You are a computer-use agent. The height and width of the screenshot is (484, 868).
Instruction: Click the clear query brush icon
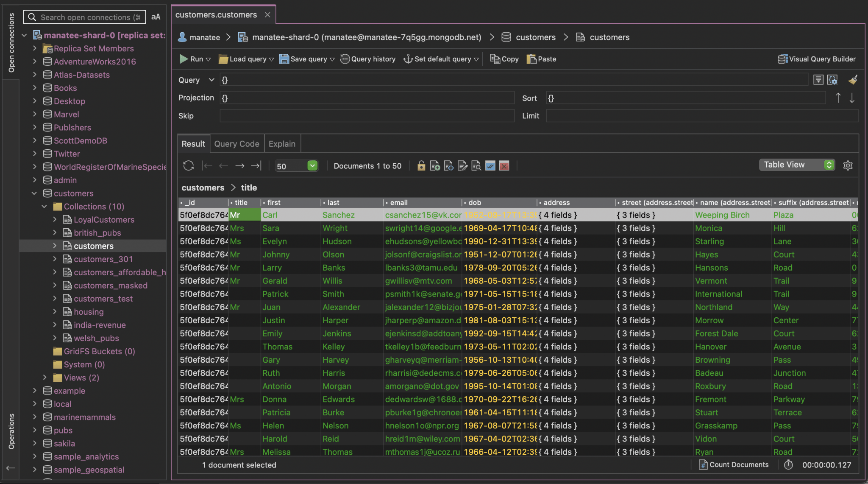[x=853, y=80]
